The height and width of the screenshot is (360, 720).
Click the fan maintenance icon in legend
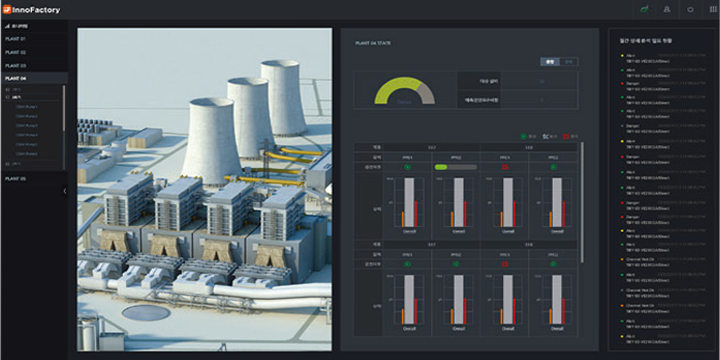click(x=545, y=136)
